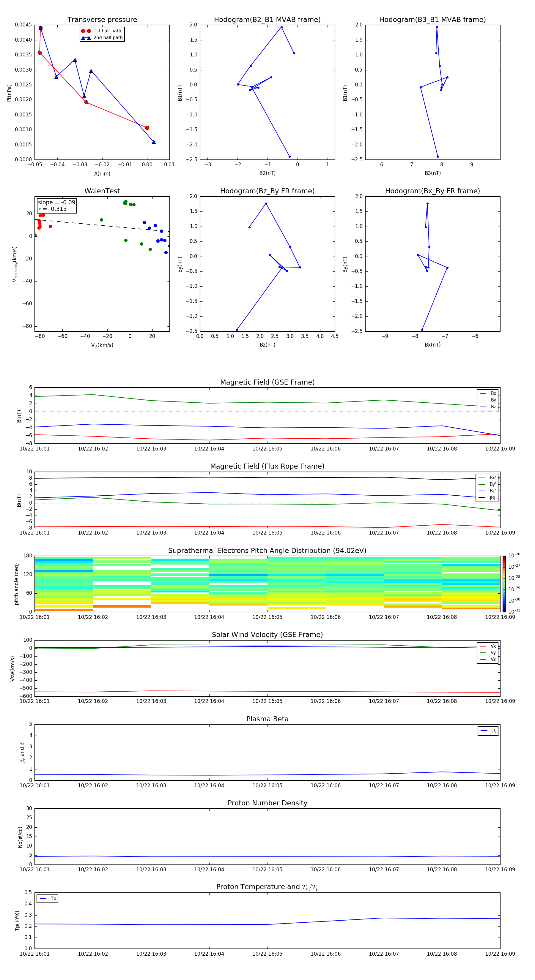Screen dimensions: 535x980
Task: Click the "Hodogram(B2_B1 MVAB frame)" title
Action: (267, 20)
